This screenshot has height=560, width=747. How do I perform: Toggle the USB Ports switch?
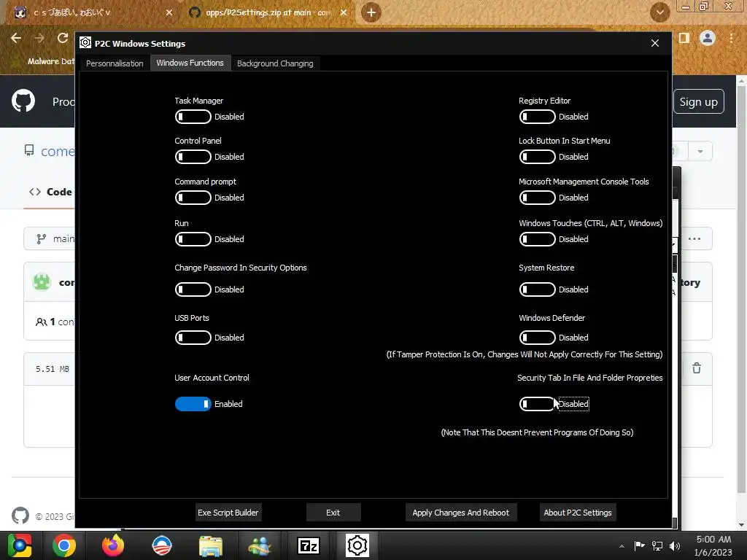click(193, 338)
